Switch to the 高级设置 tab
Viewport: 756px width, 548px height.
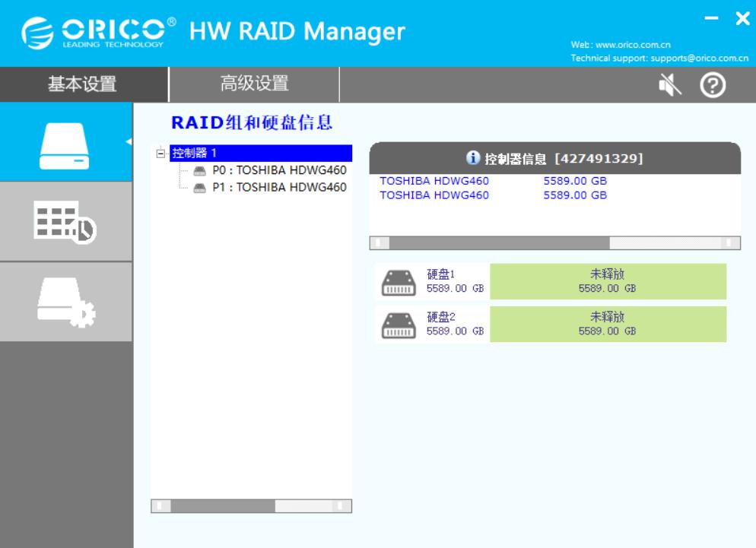254,84
